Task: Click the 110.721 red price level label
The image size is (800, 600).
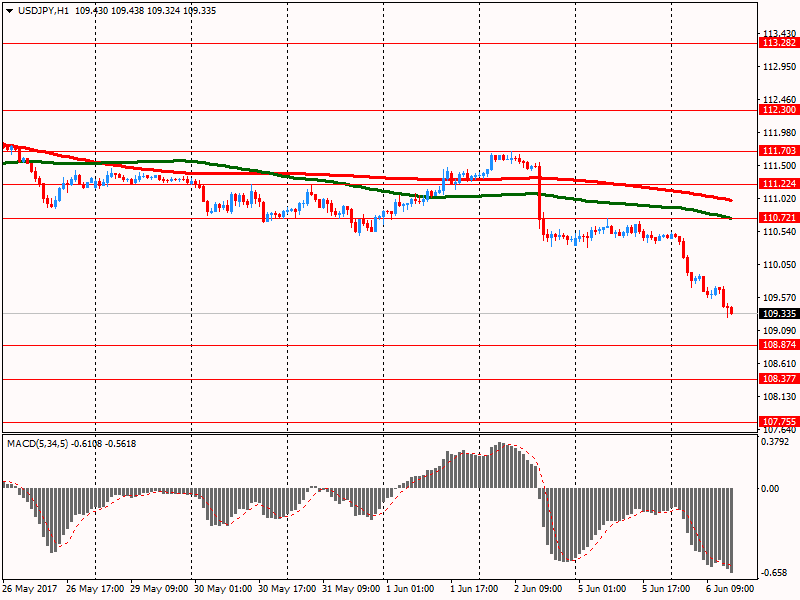Action: pos(779,218)
